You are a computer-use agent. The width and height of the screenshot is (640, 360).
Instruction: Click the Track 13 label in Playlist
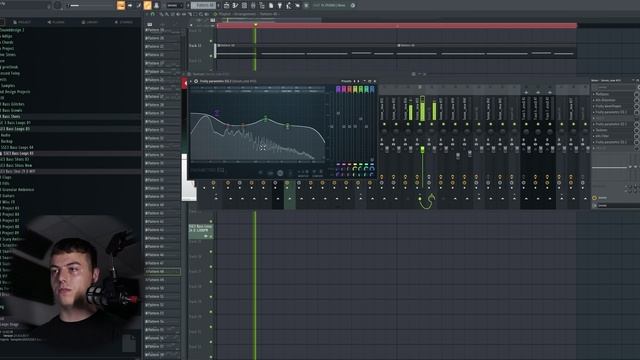196,46
